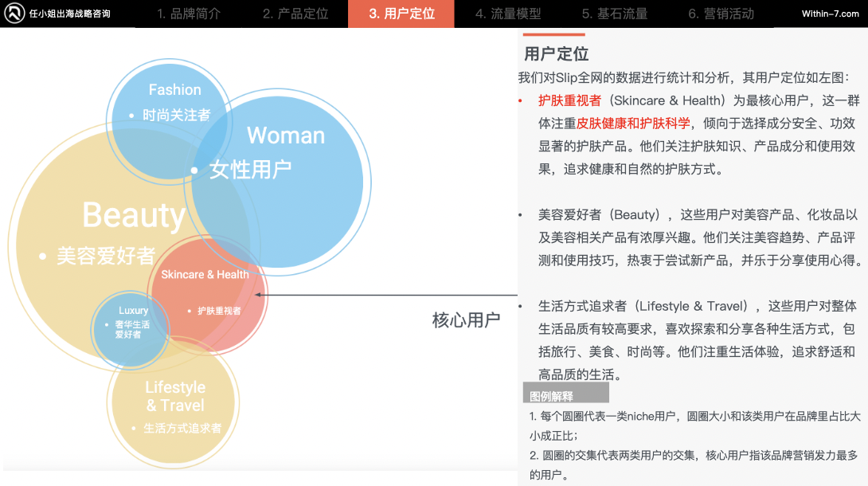
Task: Select the active 3. 用户定位 tab
Action: (401, 14)
